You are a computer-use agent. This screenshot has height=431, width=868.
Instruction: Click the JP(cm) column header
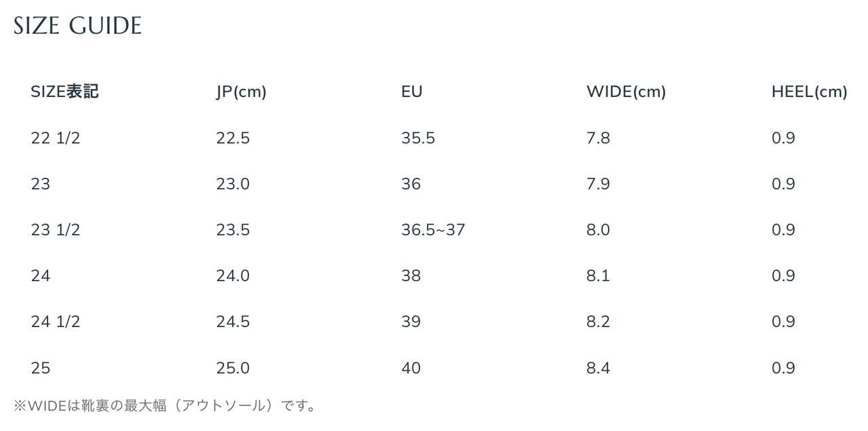click(241, 92)
